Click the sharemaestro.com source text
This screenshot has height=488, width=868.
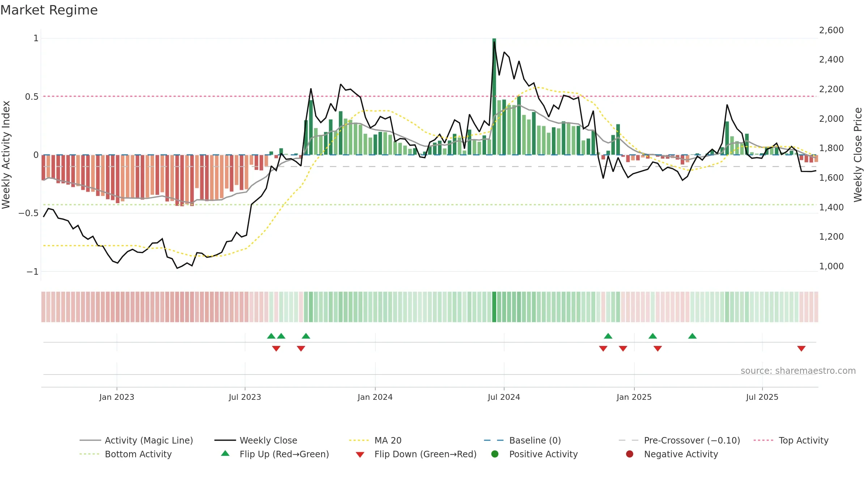[798, 371]
